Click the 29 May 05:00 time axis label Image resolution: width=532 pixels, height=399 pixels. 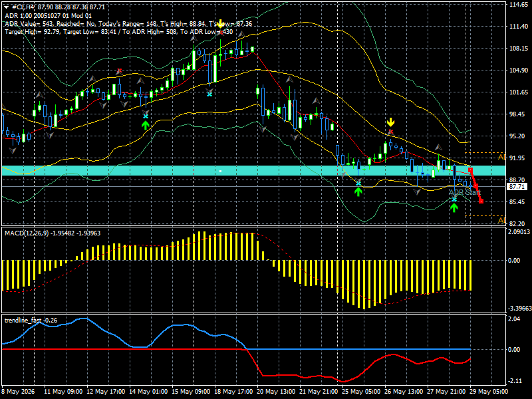(489, 392)
